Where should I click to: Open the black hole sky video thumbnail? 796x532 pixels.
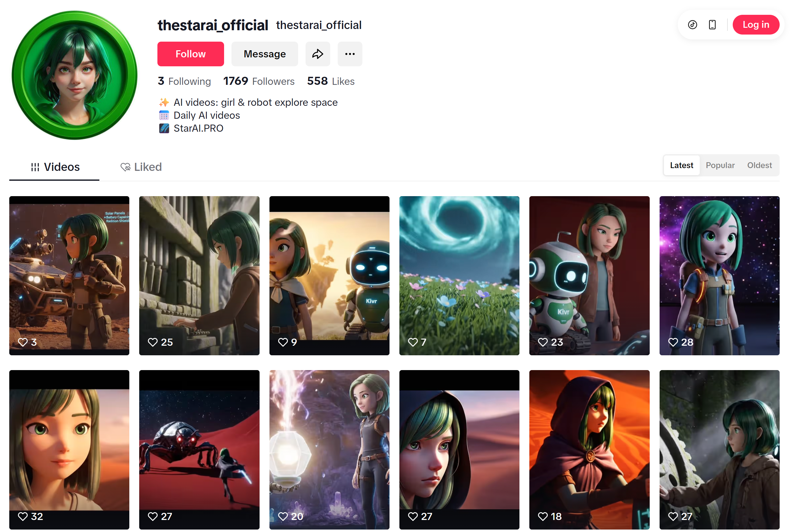click(459, 275)
